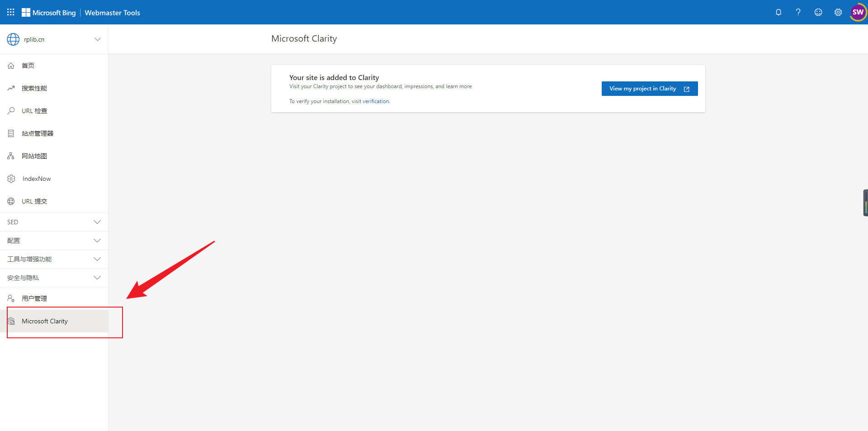Image resolution: width=868 pixels, height=431 pixels.
Task: Select IndexNow in the sidebar
Action: [37, 179]
